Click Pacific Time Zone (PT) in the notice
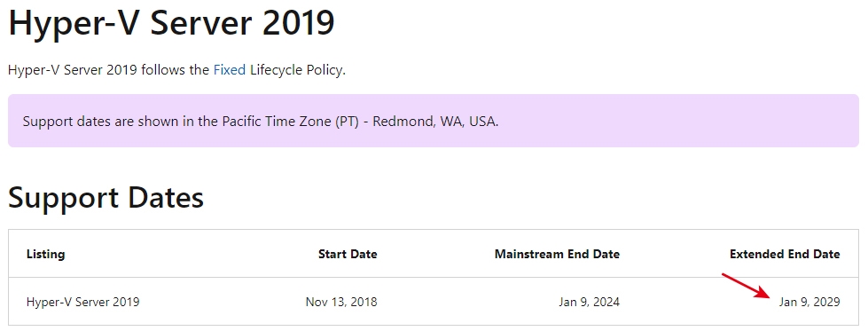 [285, 122]
